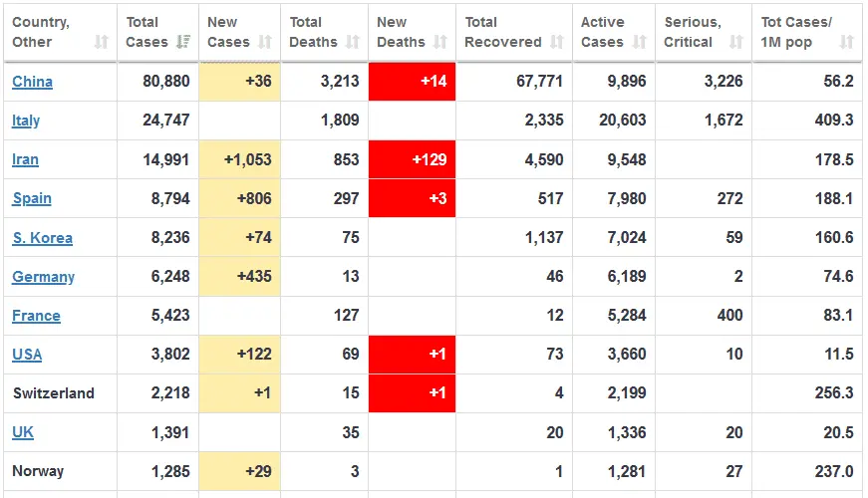Viewport: 868px width, 498px height.
Task: Go to the Iran country page
Action: point(25,159)
